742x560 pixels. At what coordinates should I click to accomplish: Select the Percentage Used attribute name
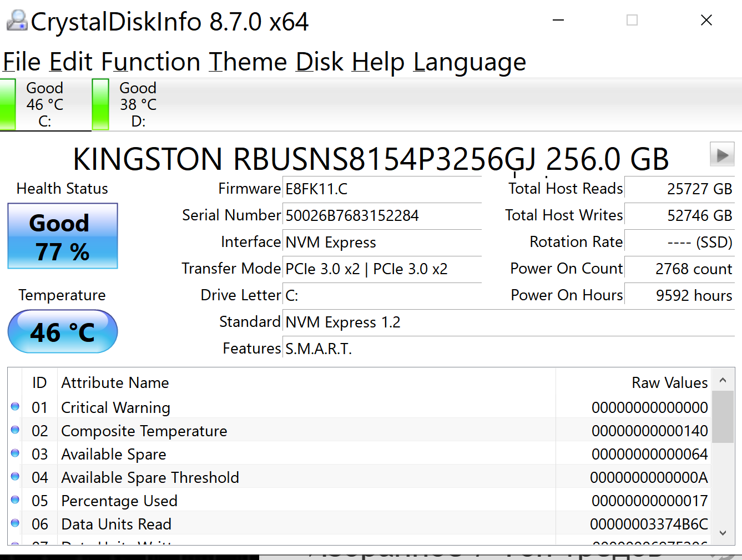119,501
